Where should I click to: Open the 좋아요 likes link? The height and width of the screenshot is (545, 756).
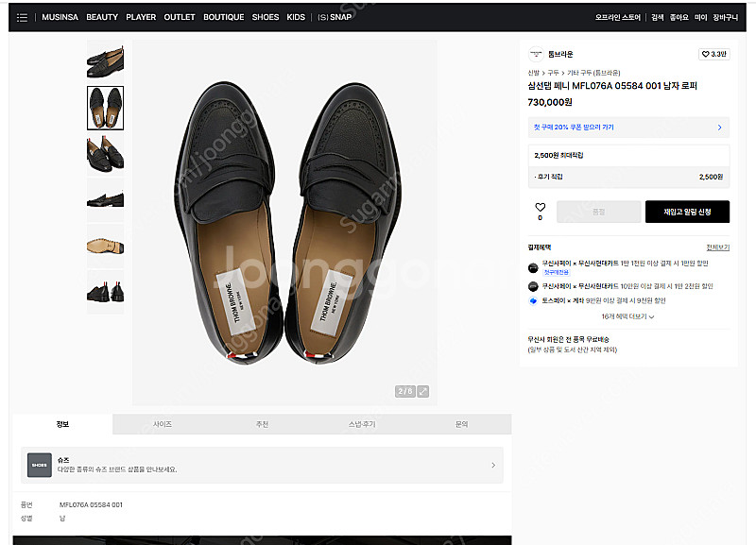tap(679, 17)
